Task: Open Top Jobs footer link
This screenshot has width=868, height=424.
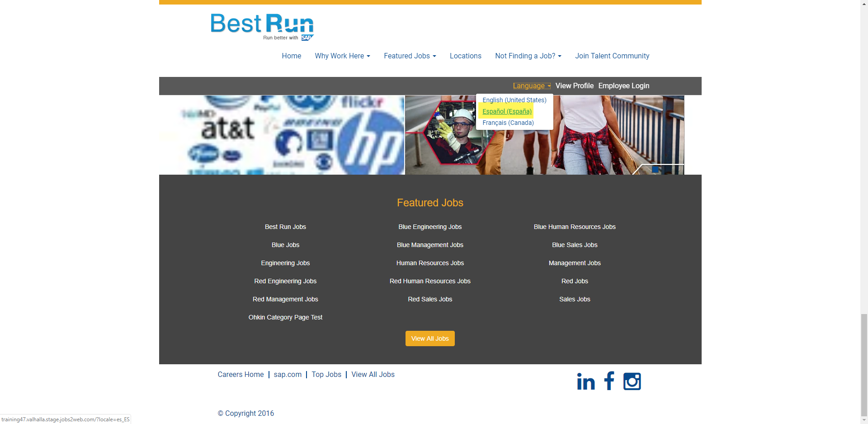Action: [326, 375]
